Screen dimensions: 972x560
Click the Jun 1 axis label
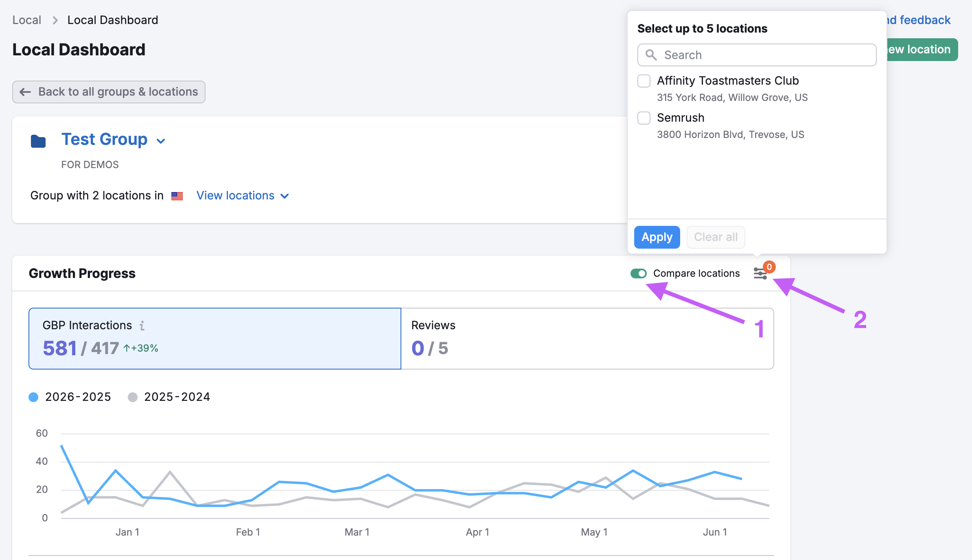[x=715, y=532]
